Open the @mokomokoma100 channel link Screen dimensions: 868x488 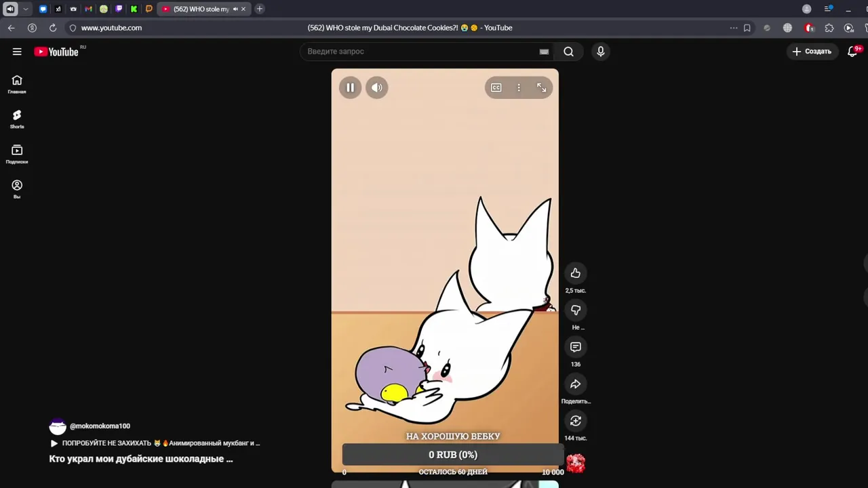click(100, 426)
